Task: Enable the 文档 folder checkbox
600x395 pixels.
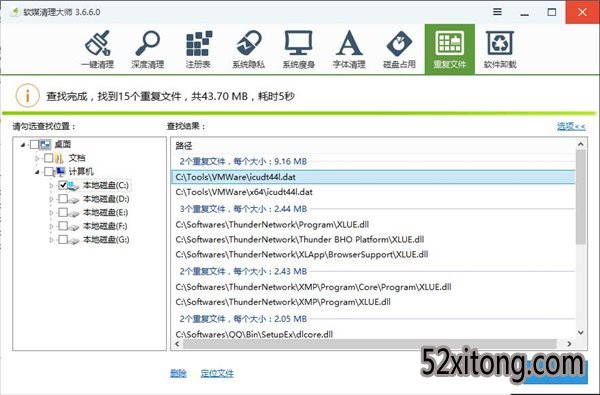Action: coord(49,158)
